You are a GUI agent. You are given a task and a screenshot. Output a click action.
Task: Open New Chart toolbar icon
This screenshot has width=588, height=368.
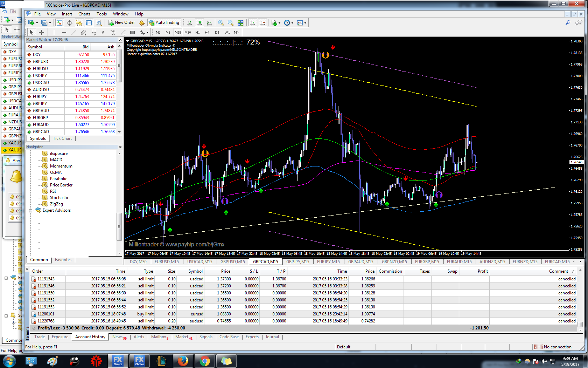tap(31, 23)
